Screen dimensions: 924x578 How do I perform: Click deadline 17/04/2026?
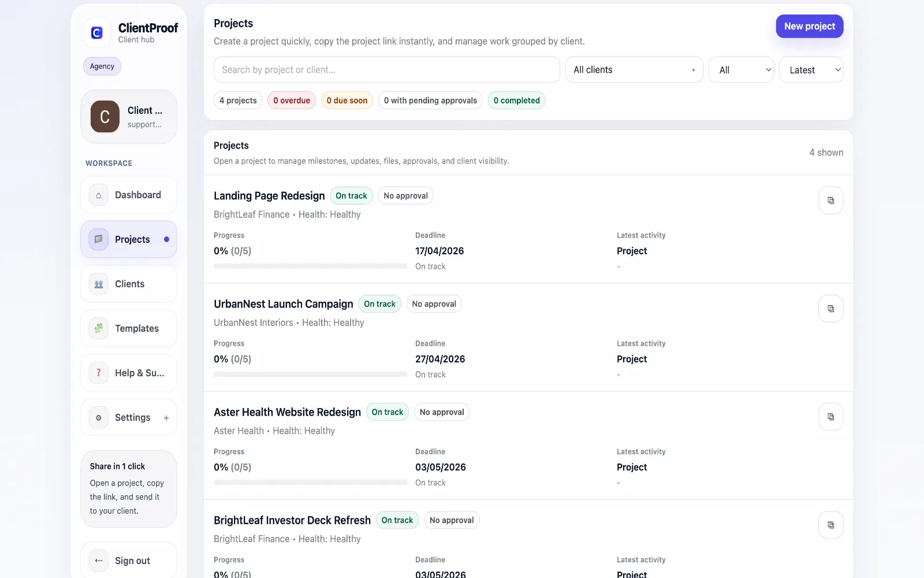click(439, 251)
